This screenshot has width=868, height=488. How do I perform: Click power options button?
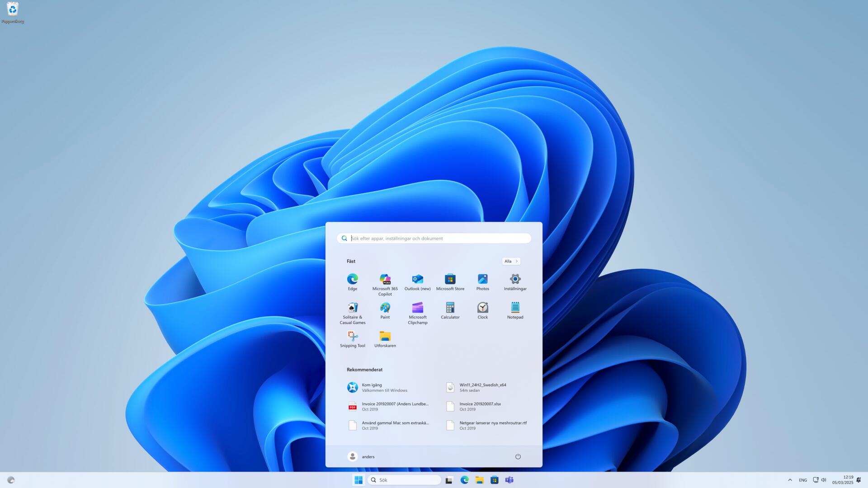point(517,456)
